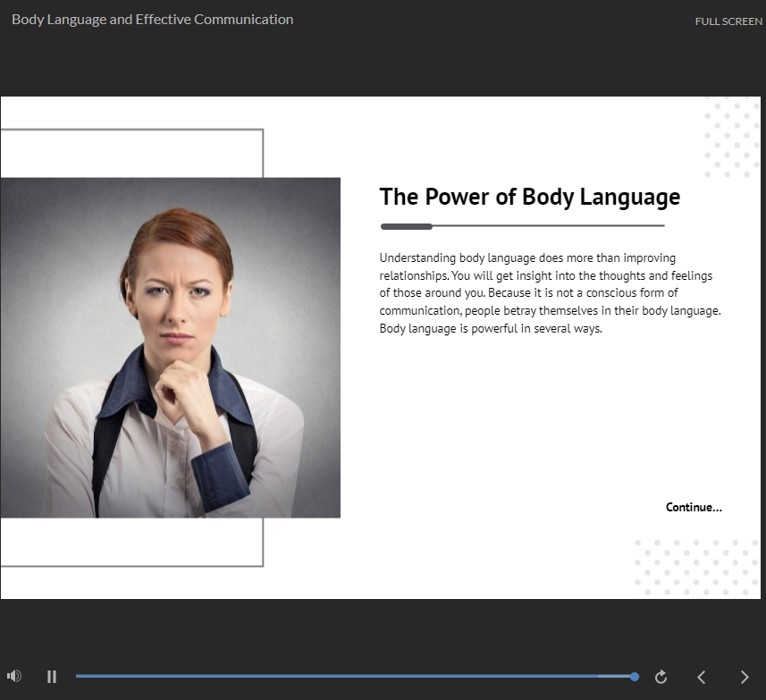The height and width of the screenshot is (700, 766).
Task: Pause the slide playback
Action: pyautogui.click(x=52, y=677)
